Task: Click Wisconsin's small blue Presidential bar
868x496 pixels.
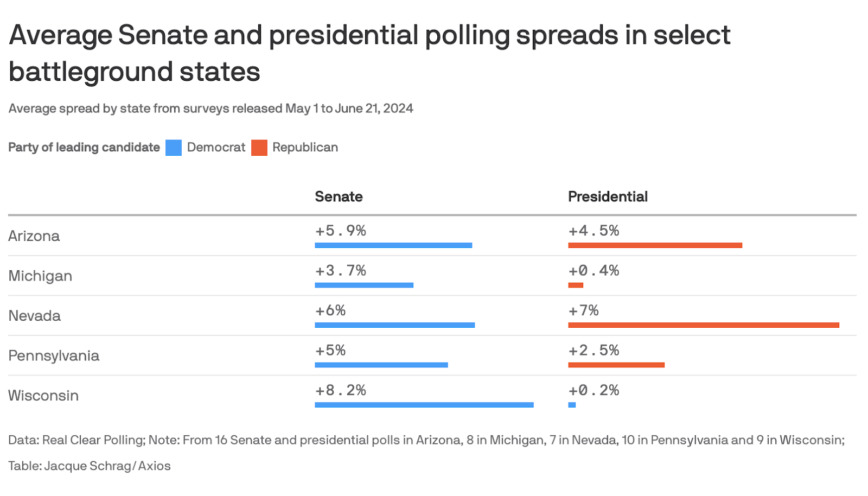Action: (x=572, y=405)
